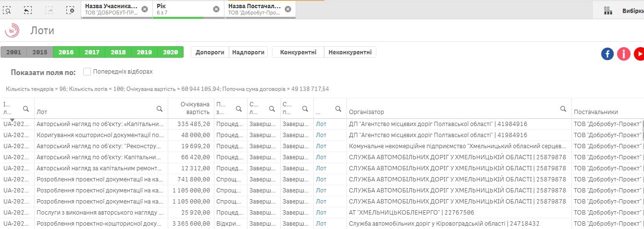Search the lot status column

click(272, 108)
